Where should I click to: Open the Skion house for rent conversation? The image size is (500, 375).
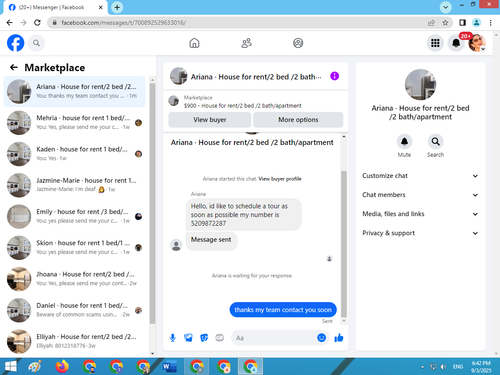pyautogui.click(x=74, y=248)
